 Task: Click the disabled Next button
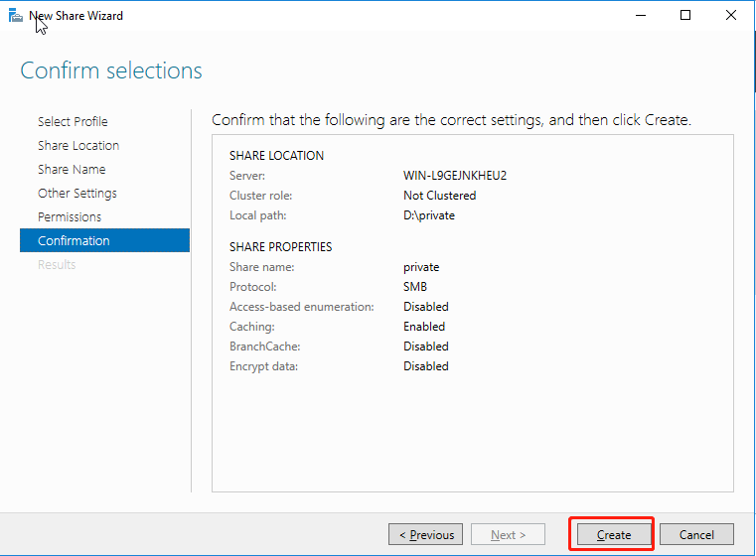[509, 534]
